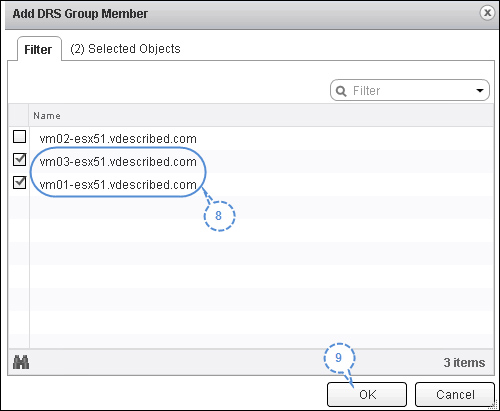Switch to the Filter tab
Screen dimensions: 500x411
click(39, 50)
